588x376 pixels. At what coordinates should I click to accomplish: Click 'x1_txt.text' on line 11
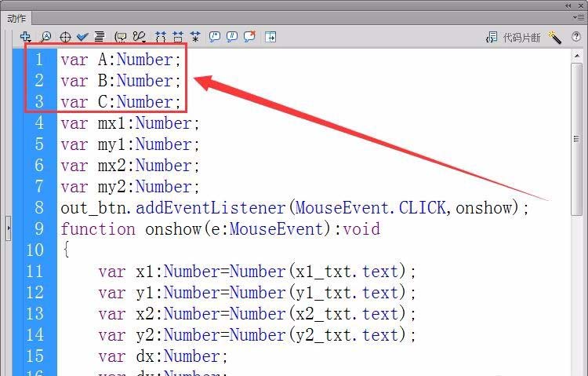click(347, 272)
